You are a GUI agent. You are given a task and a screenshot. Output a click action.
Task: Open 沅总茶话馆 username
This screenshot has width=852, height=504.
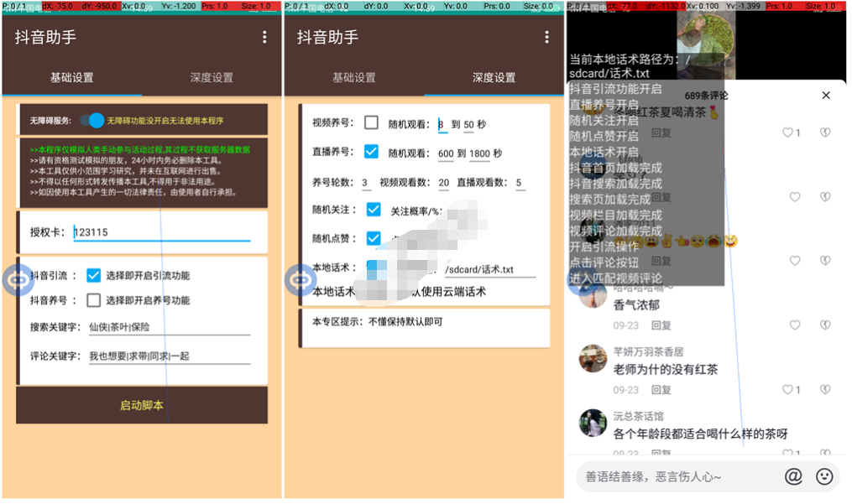click(x=639, y=417)
